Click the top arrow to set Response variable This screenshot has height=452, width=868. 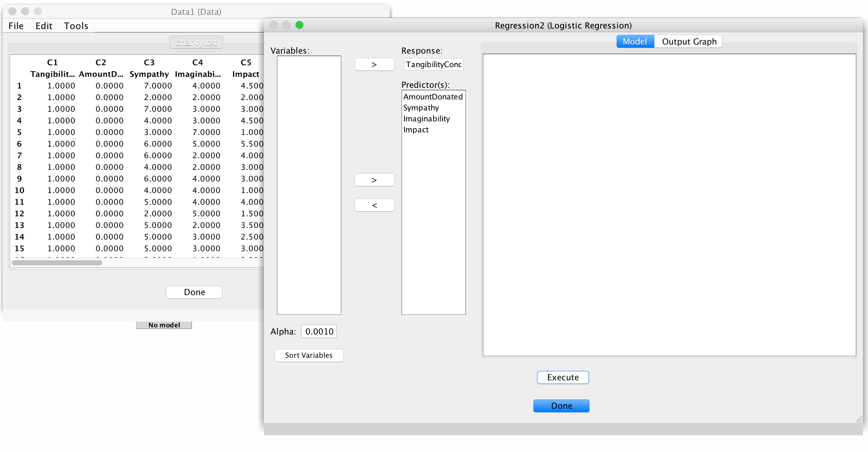tap(374, 64)
